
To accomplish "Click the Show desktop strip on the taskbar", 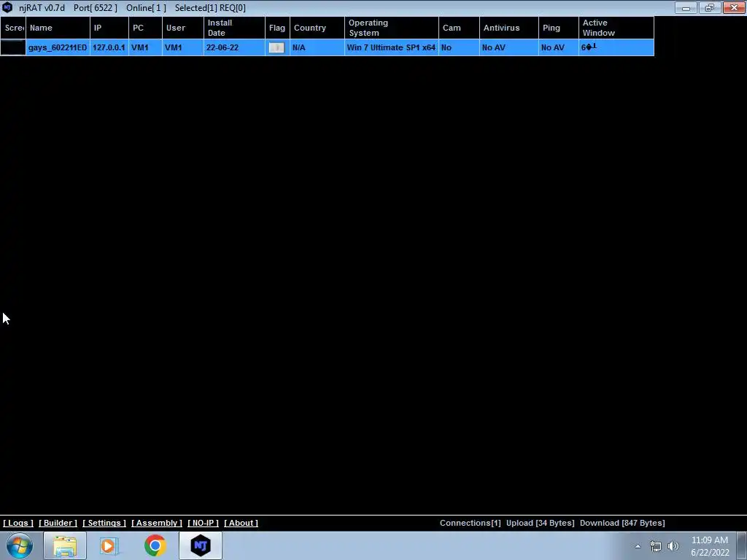I will tap(742, 545).
